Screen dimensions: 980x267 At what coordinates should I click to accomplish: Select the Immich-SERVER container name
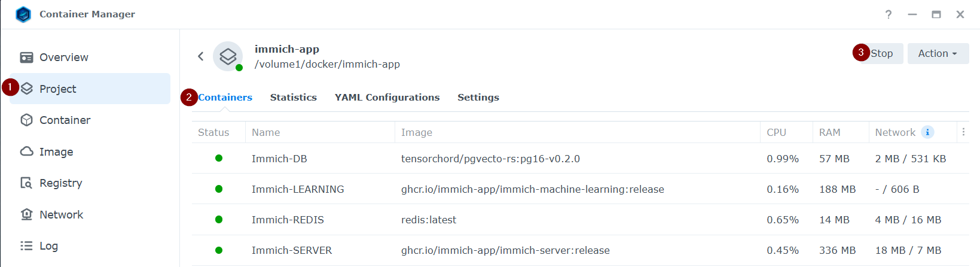(x=292, y=250)
